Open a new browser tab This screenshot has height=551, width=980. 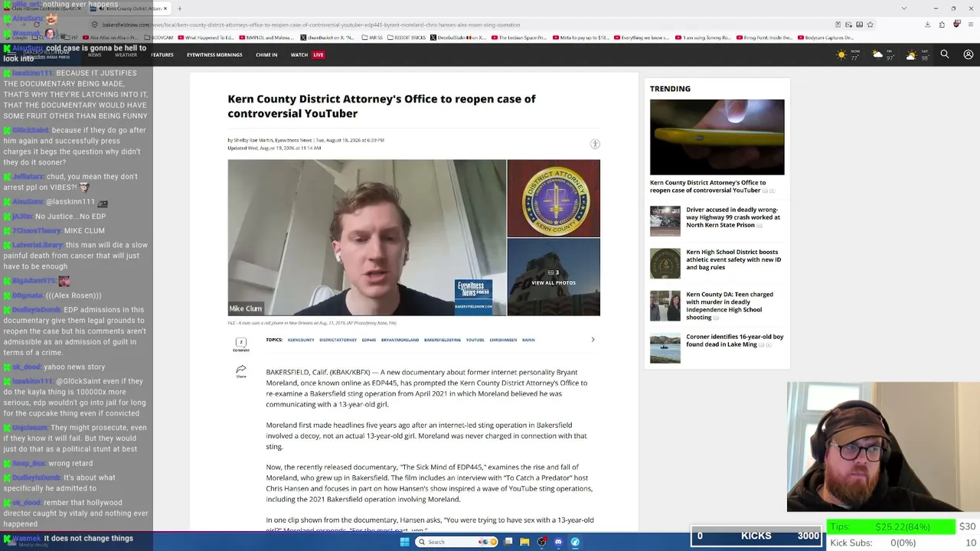pyautogui.click(x=179, y=8)
